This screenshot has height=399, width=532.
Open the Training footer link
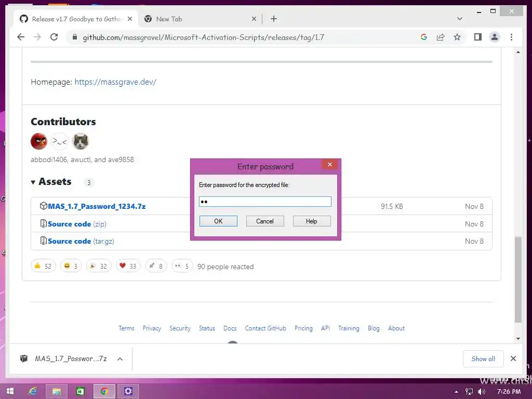[x=349, y=328]
